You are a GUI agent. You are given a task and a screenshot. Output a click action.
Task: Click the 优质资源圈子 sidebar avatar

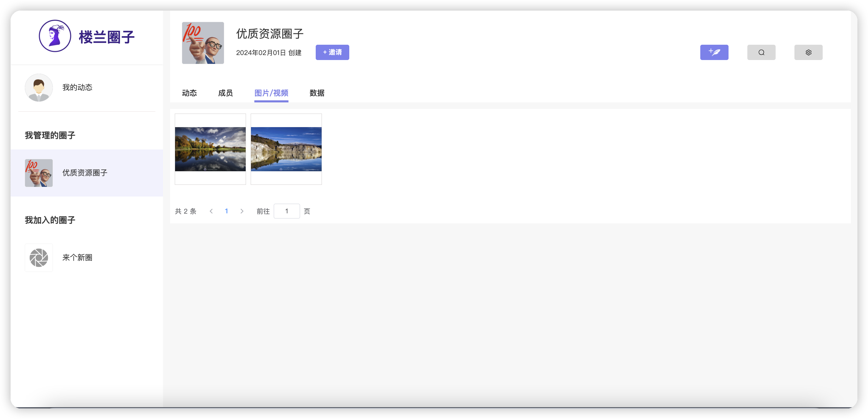point(39,173)
